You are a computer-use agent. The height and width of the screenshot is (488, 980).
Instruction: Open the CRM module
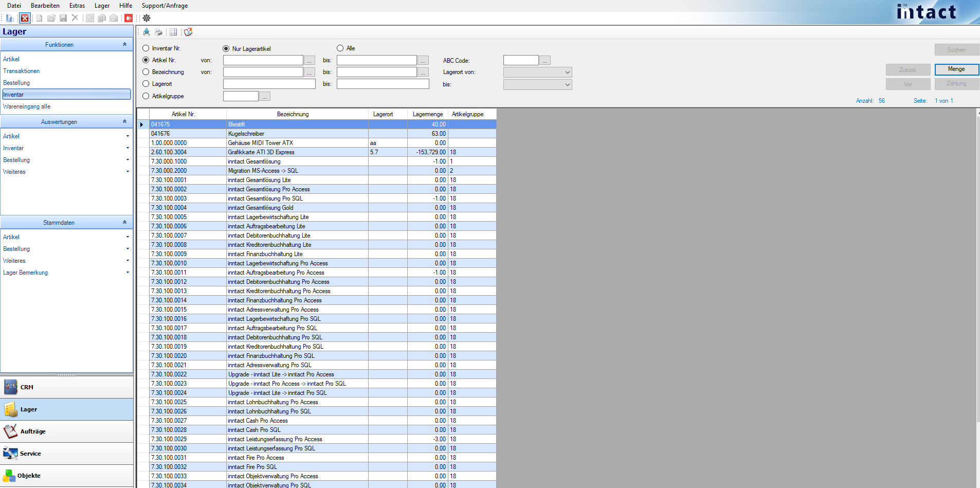pyautogui.click(x=67, y=387)
